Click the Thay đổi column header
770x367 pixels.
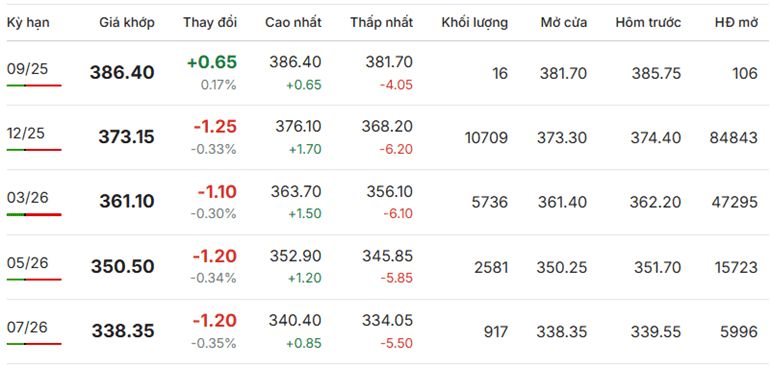tap(210, 23)
